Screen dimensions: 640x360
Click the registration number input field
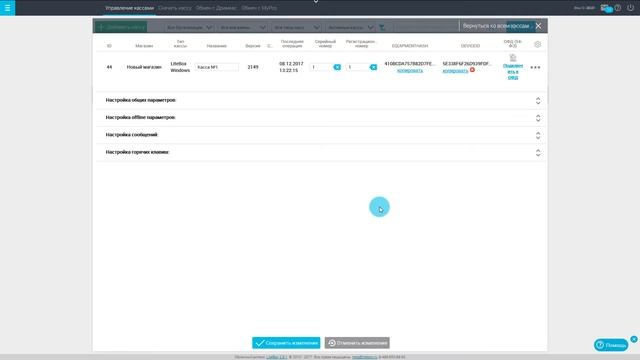click(x=357, y=67)
